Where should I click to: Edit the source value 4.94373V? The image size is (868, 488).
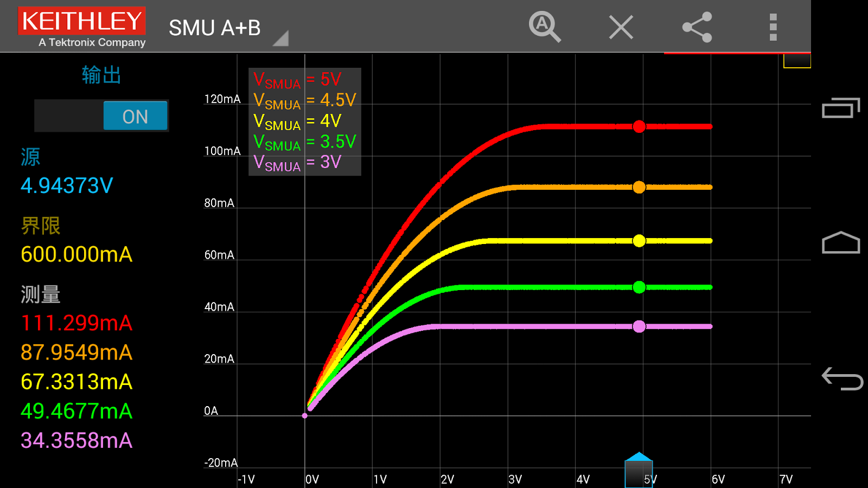click(67, 185)
